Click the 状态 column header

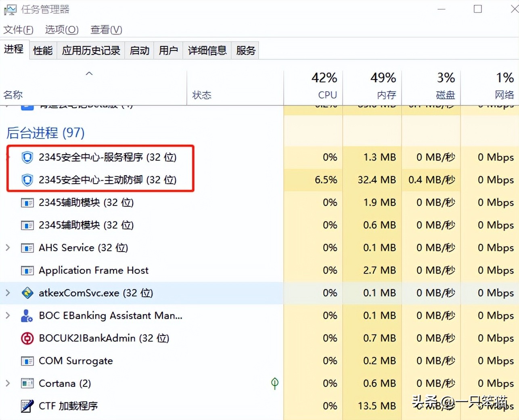202,95
